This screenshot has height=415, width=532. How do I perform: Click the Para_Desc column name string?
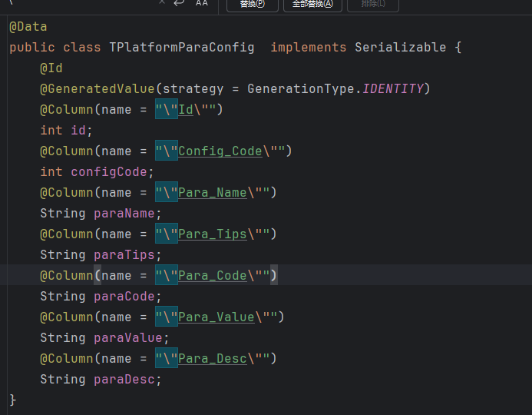click(x=213, y=358)
